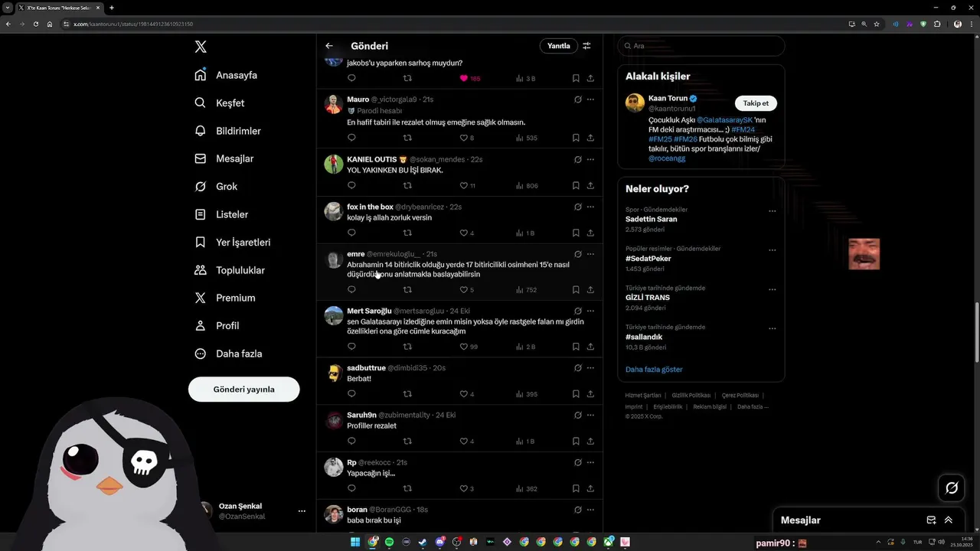This screenshot has height=551, width=980.
Task: Open @GalatasaraySK mention in bio
Action: click(724, 120)
